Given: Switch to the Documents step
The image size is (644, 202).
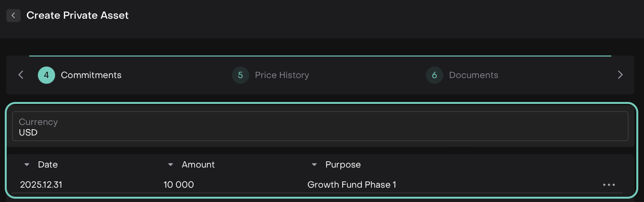Looking at the screenshot, I should [473, 75].
